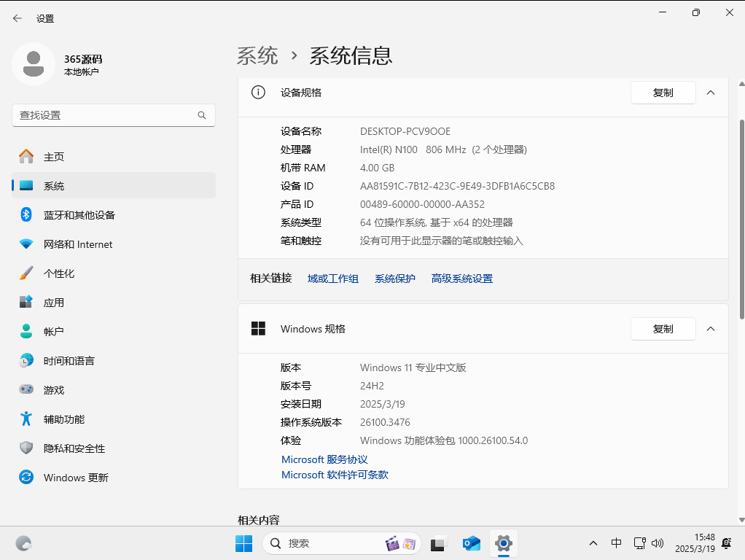
Task: Open the Bluetooth icon for 蓝牙和其他设备
Action: pos(26,215)
